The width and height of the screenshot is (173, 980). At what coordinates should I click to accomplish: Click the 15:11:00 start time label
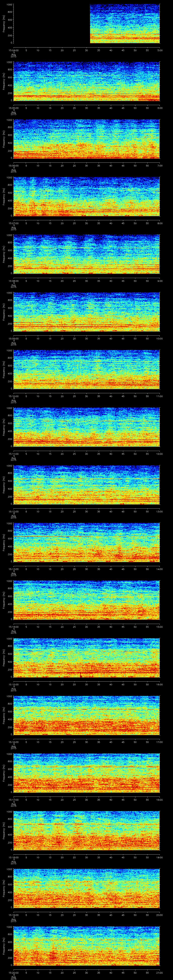pyautogui.click(x=14, y=454)
